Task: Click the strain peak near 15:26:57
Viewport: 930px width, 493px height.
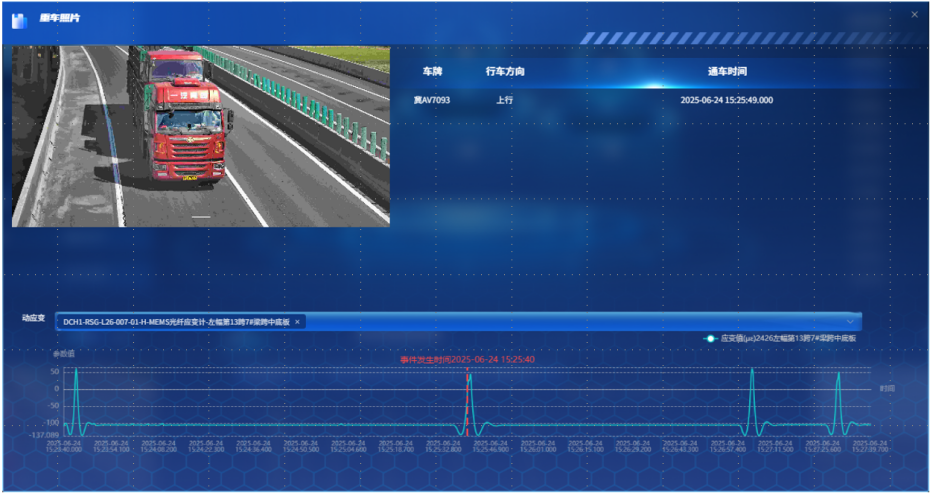Action: [x=751, y=372]
